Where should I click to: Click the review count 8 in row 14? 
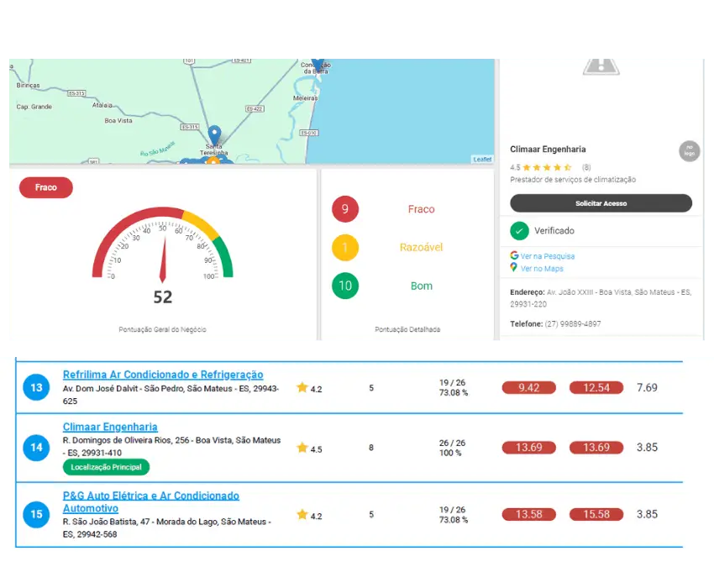coord(371,448)
